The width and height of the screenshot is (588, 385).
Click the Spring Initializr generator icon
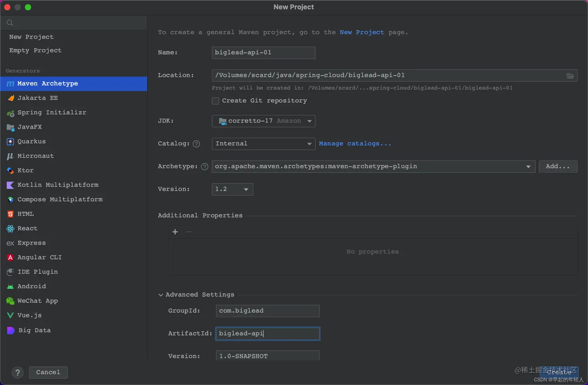click(10, 113)
